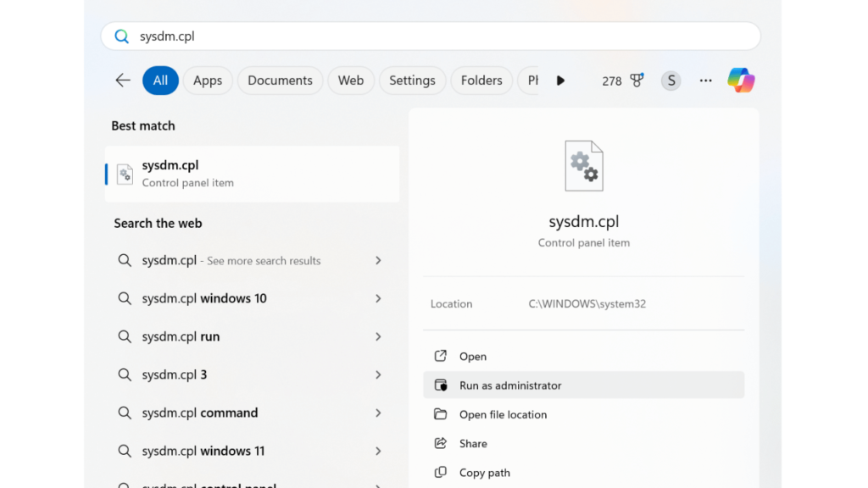Screen dimensions: 868x488
Task: Choose Run as administrator
Action: click(583, 385)
